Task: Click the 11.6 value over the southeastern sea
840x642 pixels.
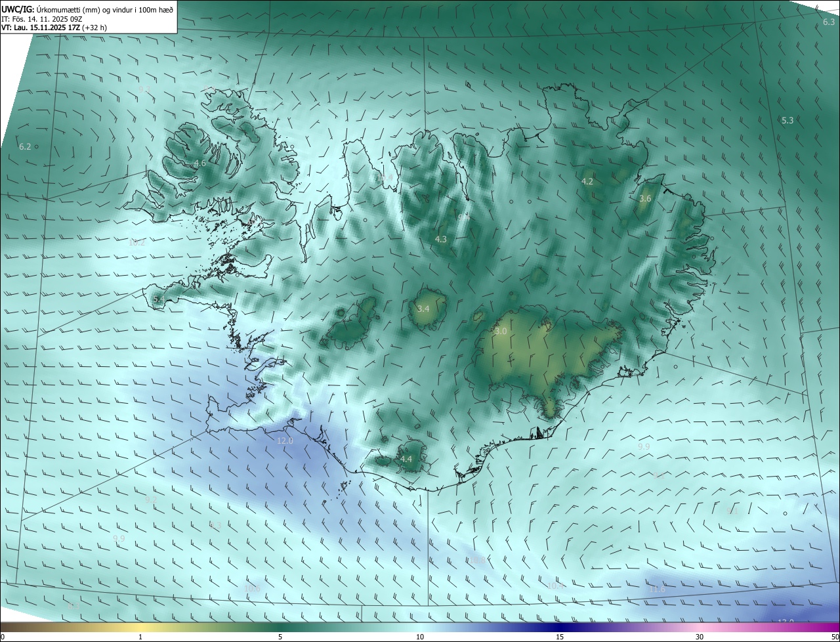Action: (657, 589)
